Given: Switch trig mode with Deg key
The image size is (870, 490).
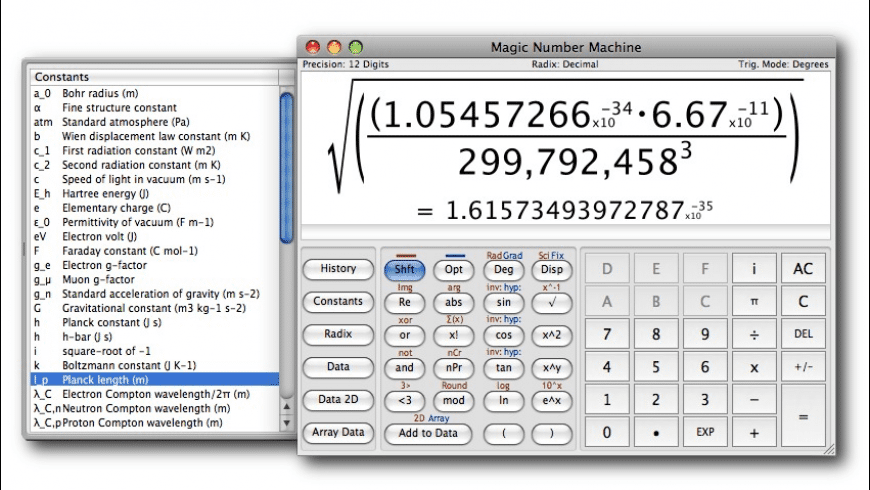Looking at the screenshot, I should pos(503,270).
